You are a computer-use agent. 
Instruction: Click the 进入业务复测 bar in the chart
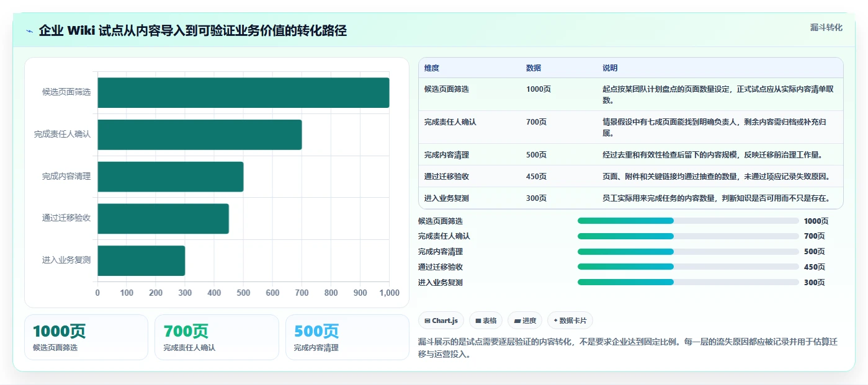coord(141,260)
